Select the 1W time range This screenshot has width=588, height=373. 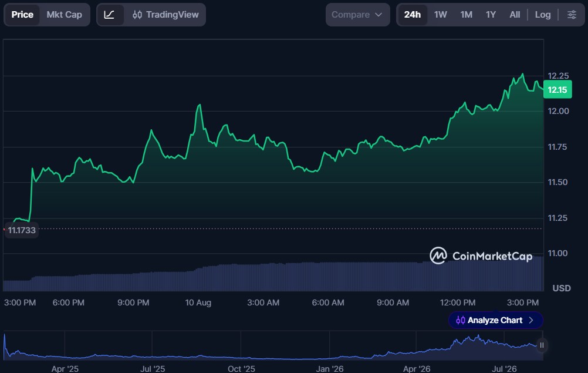tap(440, 15)
